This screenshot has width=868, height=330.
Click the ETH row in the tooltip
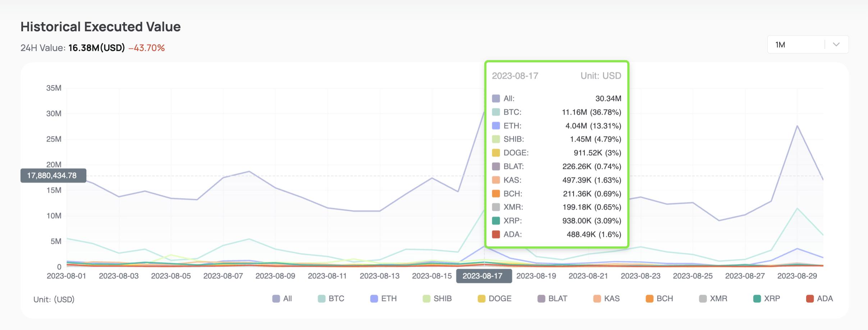(556, 126)
